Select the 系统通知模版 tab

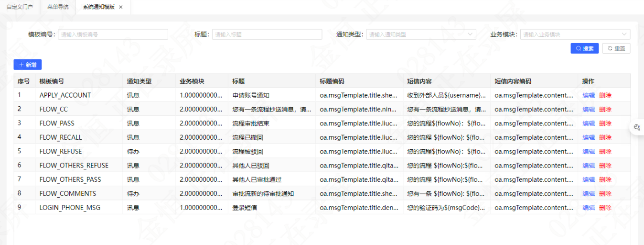(x=99, y=7)
